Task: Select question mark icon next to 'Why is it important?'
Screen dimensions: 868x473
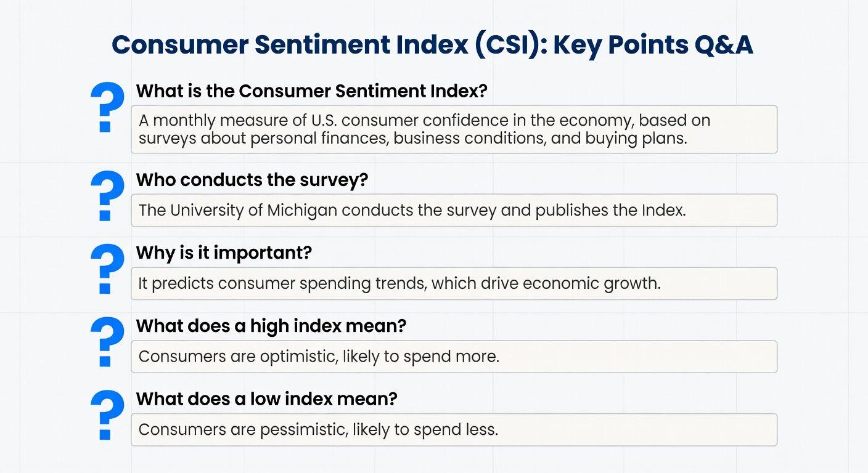Action: [x=107, y=269]
